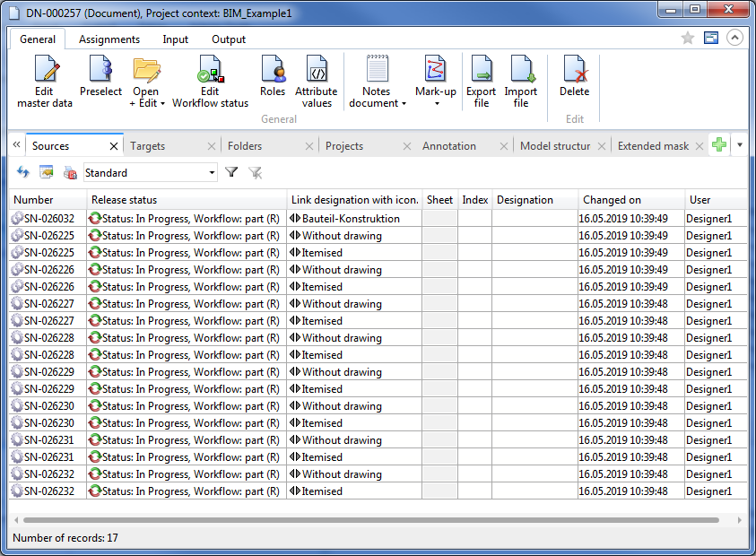Close the Sources tab
This screenshot has height=556, width=756.
click(114, 146)
